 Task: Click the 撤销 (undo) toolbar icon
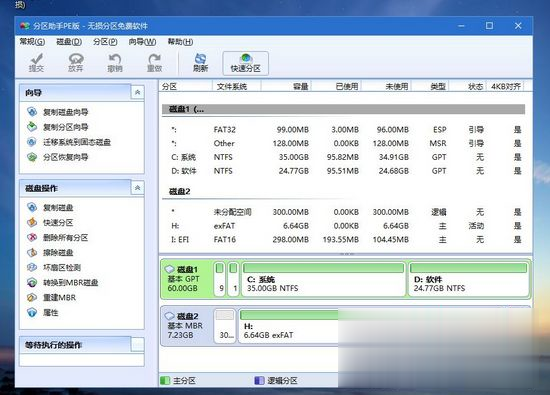pyautogui.click(x=115, y=63)
